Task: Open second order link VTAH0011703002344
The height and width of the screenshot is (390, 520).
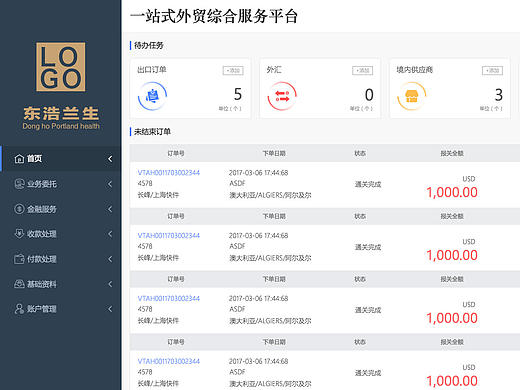Action: [169, 236]
